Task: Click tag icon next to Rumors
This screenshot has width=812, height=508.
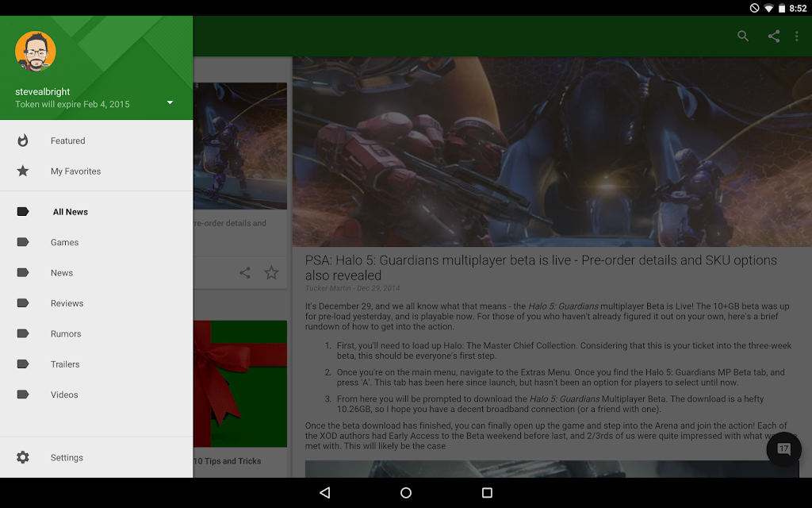Action: tap(23, 334)
